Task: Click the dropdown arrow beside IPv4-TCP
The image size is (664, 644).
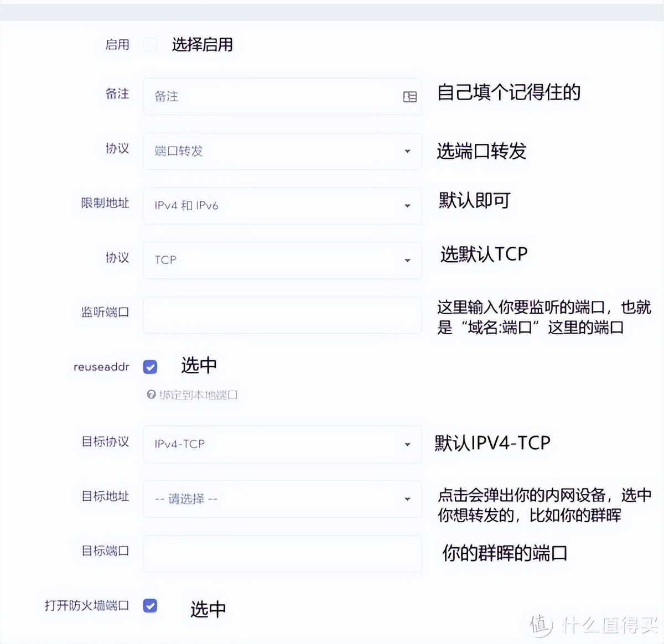Action: pos(408,444)
